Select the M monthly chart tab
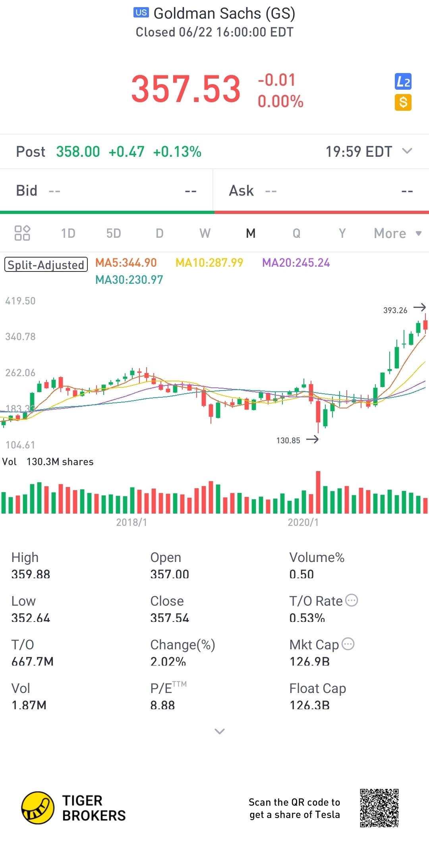The image size is (429, 868). click(251, 233)
